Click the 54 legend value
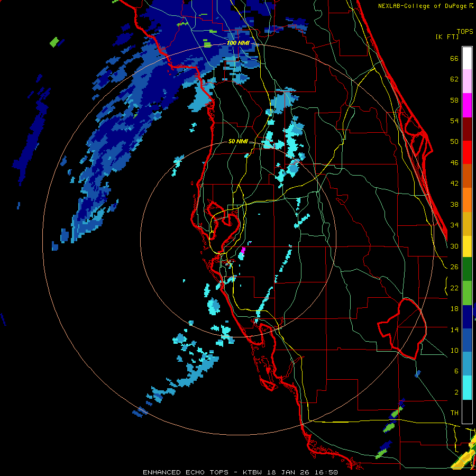Image resolution: width=476 pixels, height=476 pixels. coord(454,121)
